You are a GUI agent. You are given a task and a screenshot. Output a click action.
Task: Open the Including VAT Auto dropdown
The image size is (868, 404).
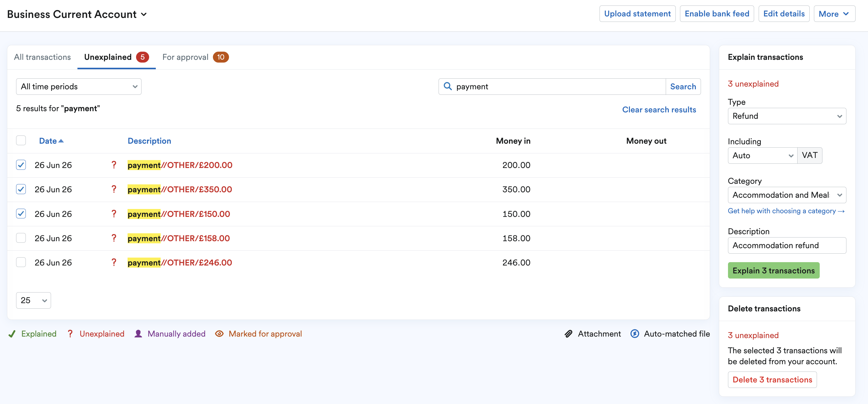point(762,155)
